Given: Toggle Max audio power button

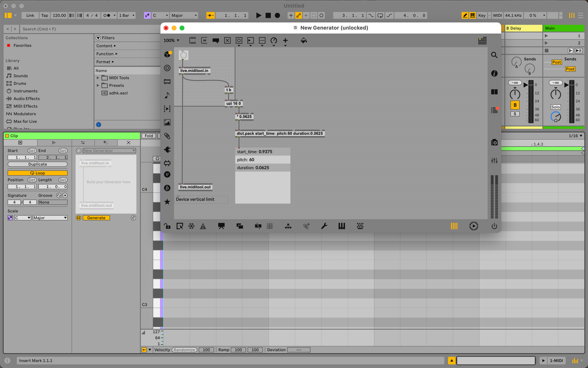Looking at the screenshot, I should pos(494,226).
